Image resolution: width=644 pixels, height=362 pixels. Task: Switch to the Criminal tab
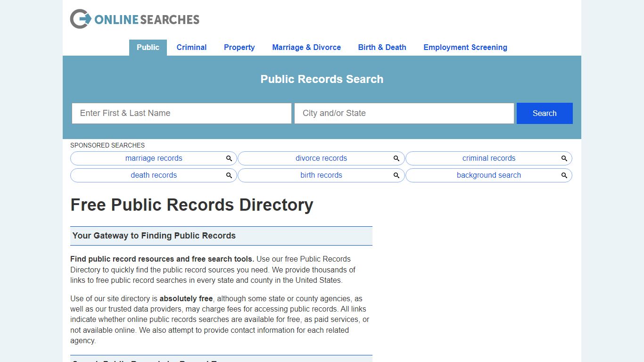tap(191, 47)
